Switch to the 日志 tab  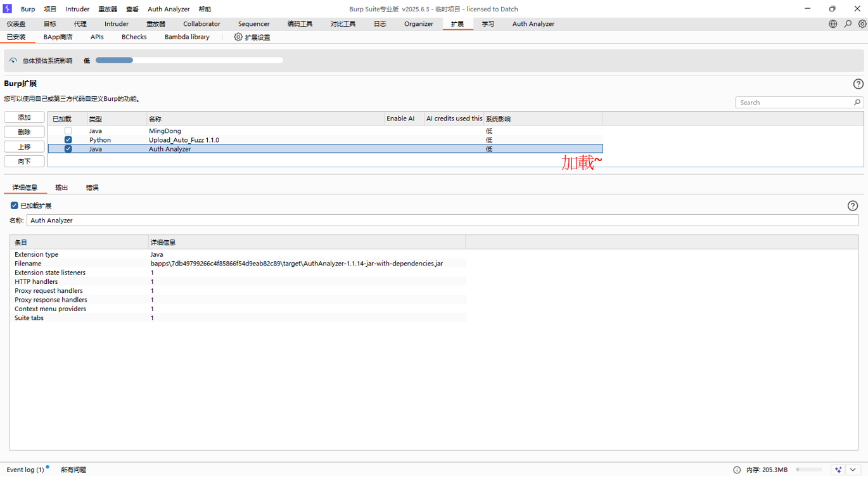[x=380, y=23]
